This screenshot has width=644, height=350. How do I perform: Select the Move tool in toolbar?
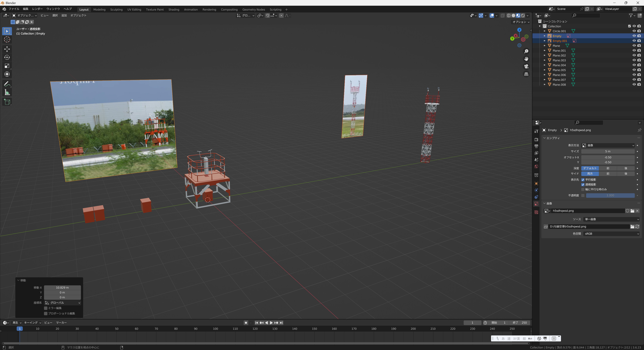click(x=7, y=49)
